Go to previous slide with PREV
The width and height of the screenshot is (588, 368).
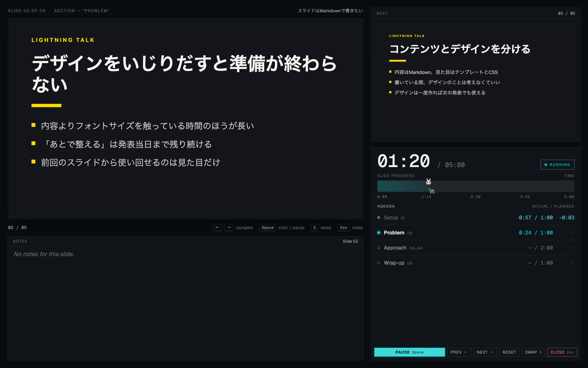pos(459,352)
